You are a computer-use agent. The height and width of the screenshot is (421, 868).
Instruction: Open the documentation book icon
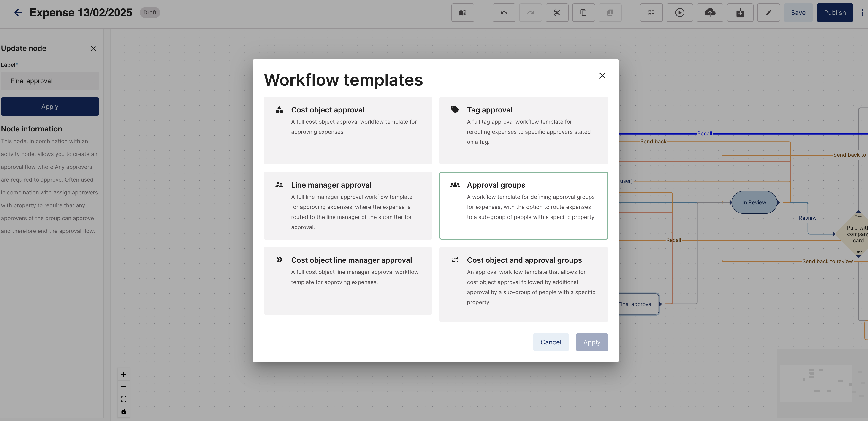(x=463, y=13)
